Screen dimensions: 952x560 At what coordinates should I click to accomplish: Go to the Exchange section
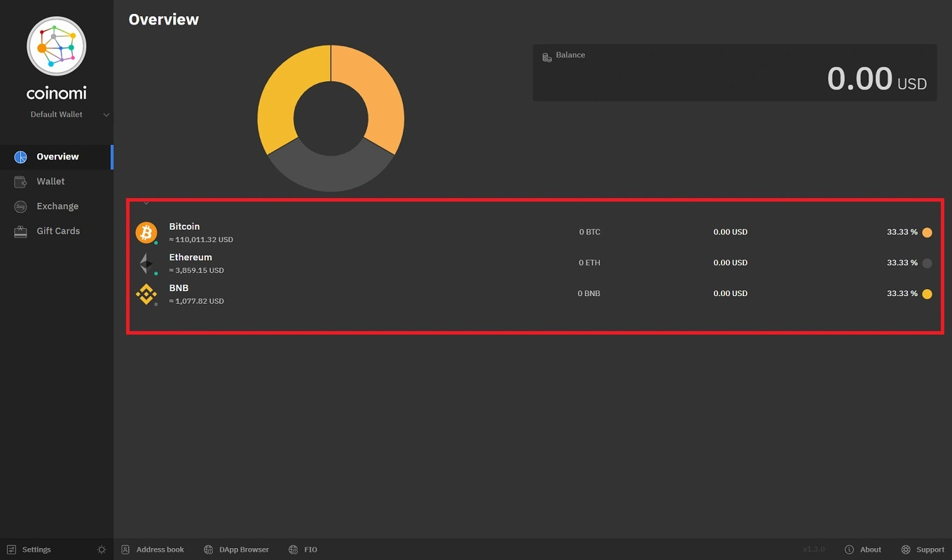point(57,206)
